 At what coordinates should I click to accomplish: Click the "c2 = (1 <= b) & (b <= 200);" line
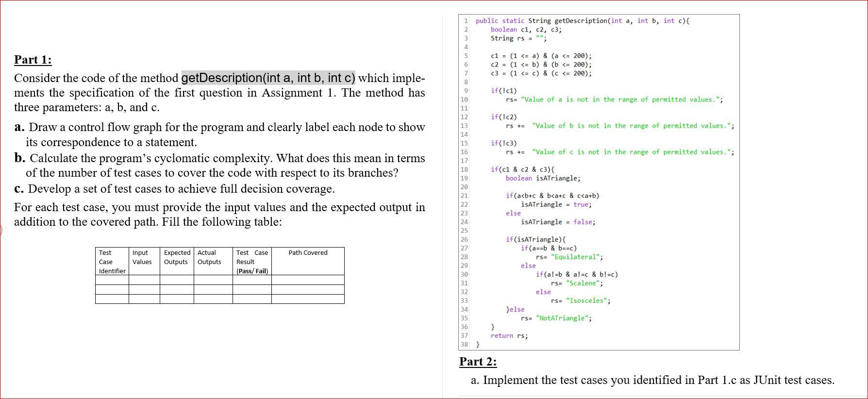point(541,65)
